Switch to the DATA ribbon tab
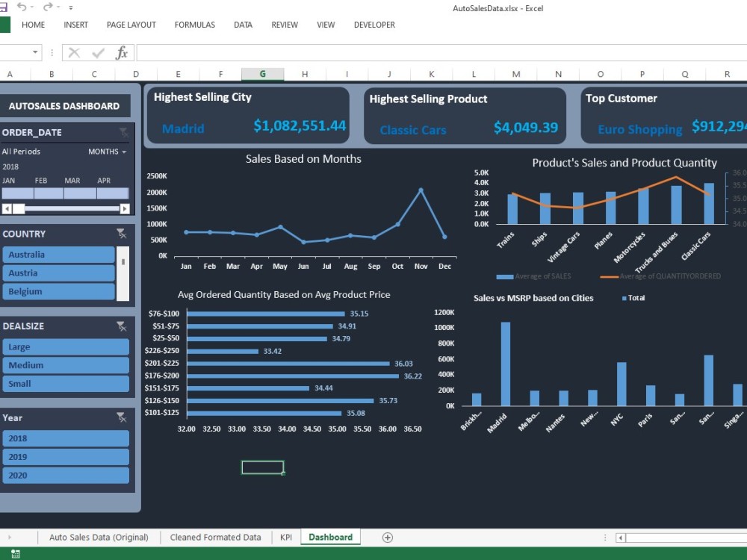 coord(243,25)
